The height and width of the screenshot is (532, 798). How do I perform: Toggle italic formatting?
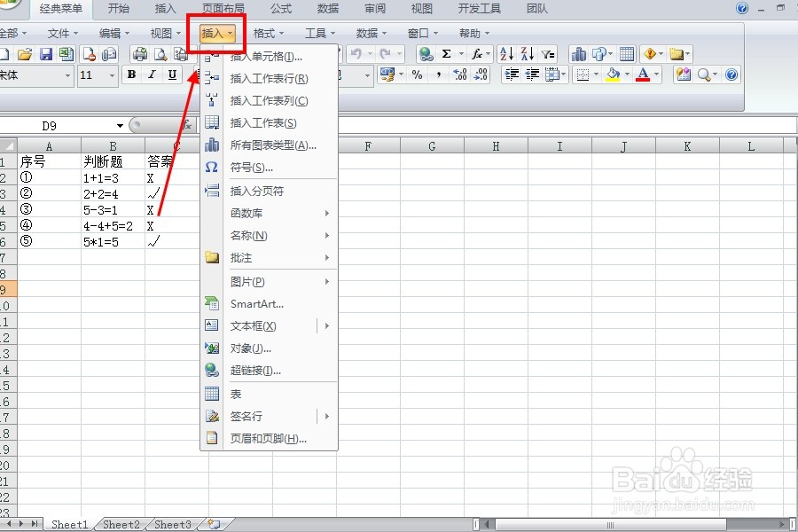click(152, 74)
